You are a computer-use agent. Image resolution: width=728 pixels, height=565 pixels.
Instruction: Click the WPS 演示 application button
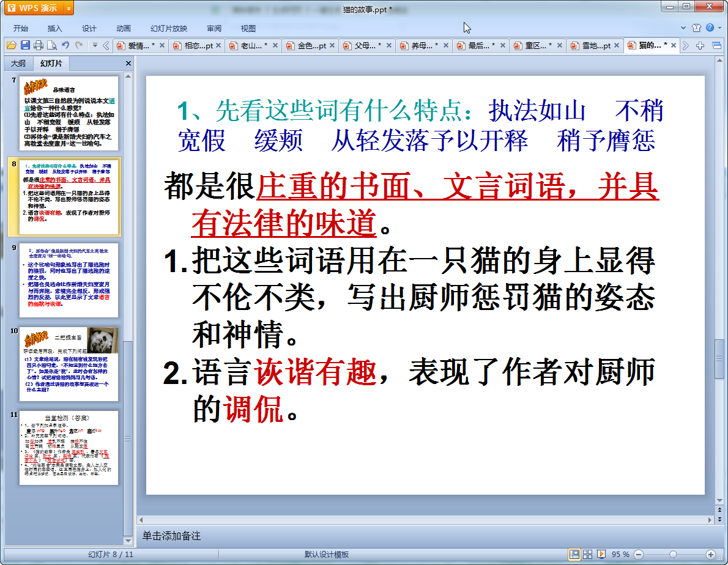coord(33,9)
